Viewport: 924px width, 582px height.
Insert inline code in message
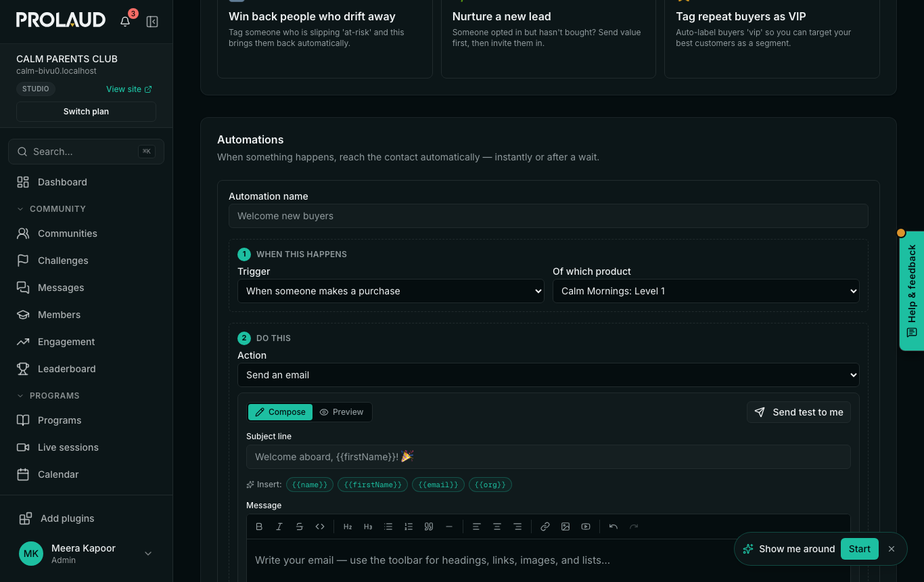click(320, 527)
